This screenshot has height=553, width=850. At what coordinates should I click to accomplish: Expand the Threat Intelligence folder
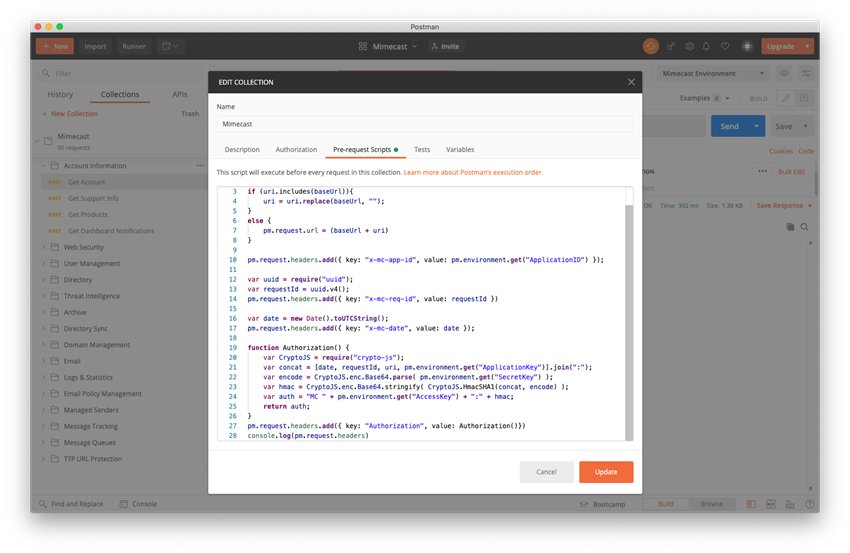point(44,295)
